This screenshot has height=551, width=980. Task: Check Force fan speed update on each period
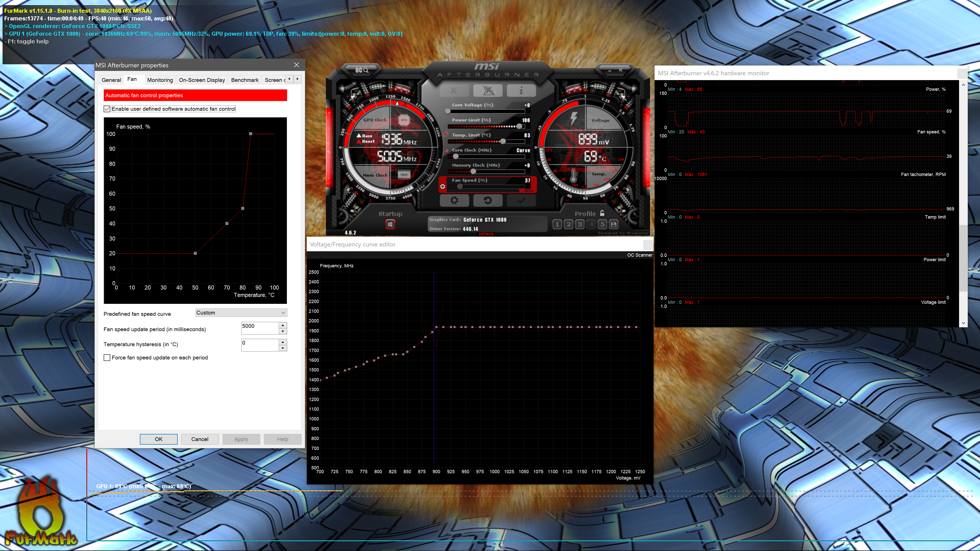coord(107,358)
